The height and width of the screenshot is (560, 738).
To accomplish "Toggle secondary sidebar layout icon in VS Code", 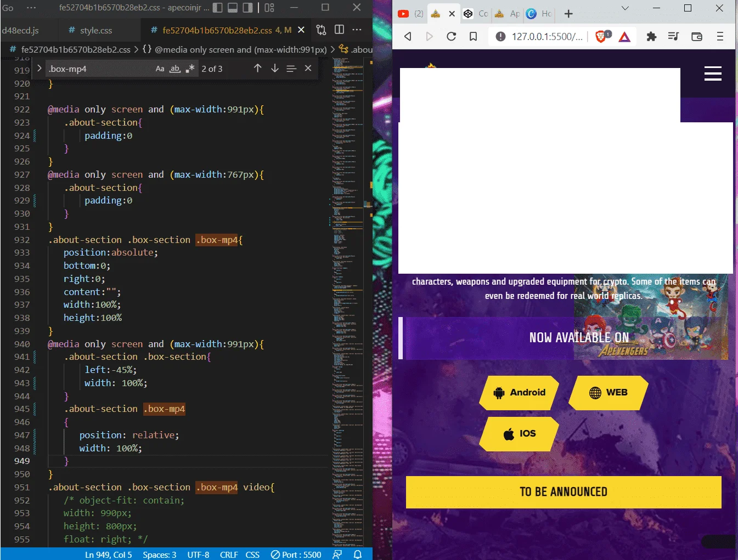I will coord(247,8).
